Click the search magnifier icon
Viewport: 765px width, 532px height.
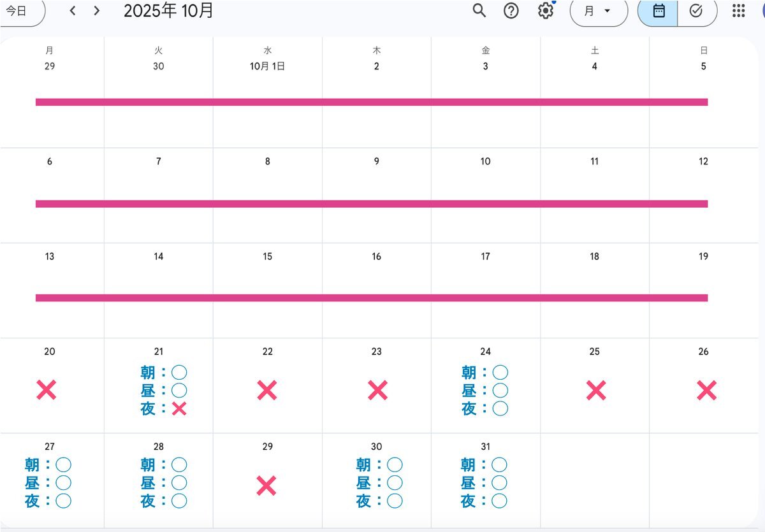(479, 11)
